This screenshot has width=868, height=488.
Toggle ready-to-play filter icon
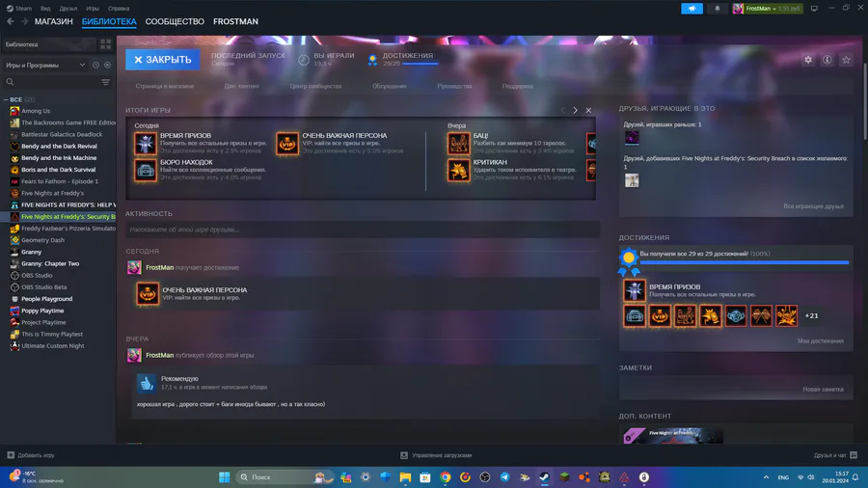pos(107,65)
